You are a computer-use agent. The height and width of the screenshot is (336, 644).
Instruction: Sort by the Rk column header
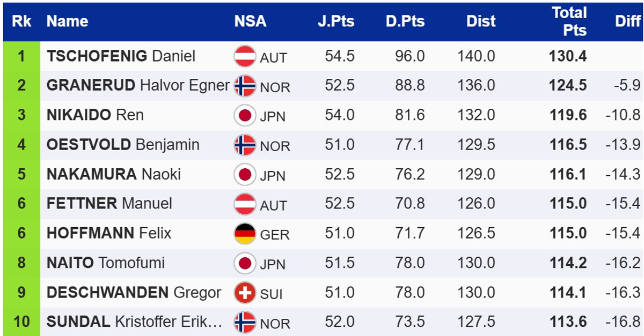pyautogui.click(x=21, y=21)
